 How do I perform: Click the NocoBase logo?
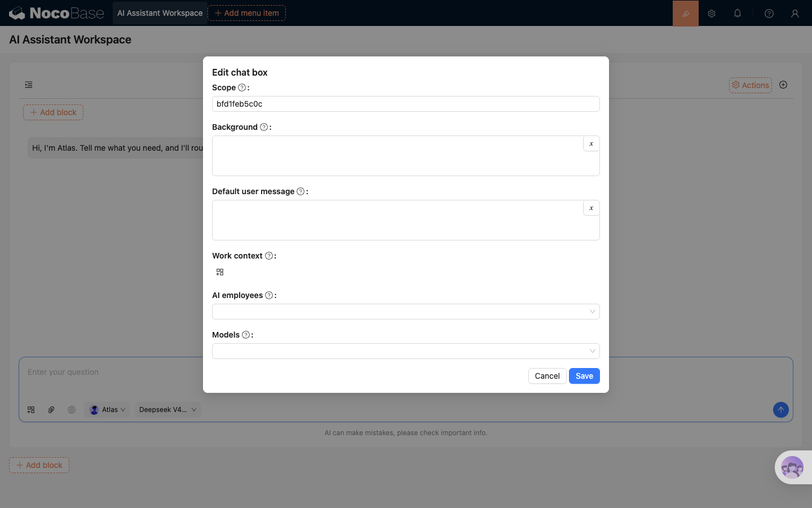click(56, 13)
